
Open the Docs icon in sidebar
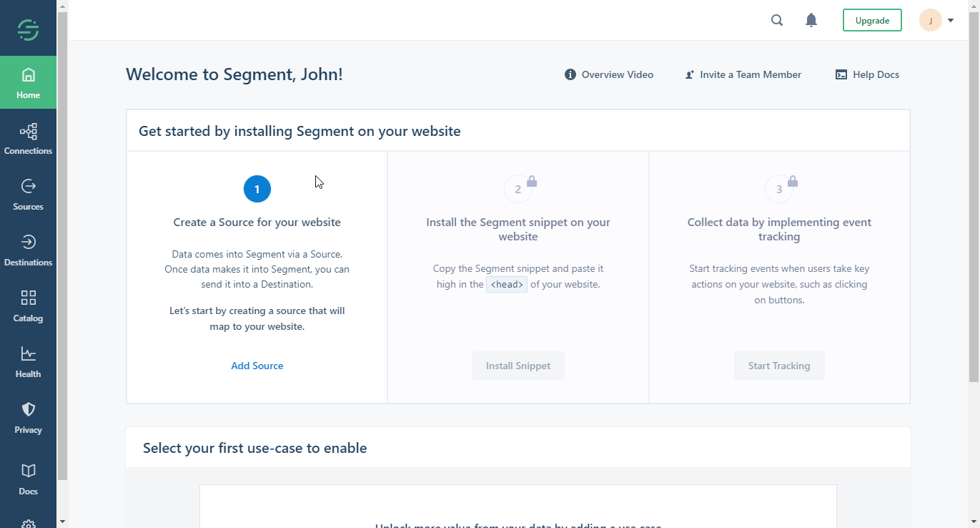click(x=28, y=478)
